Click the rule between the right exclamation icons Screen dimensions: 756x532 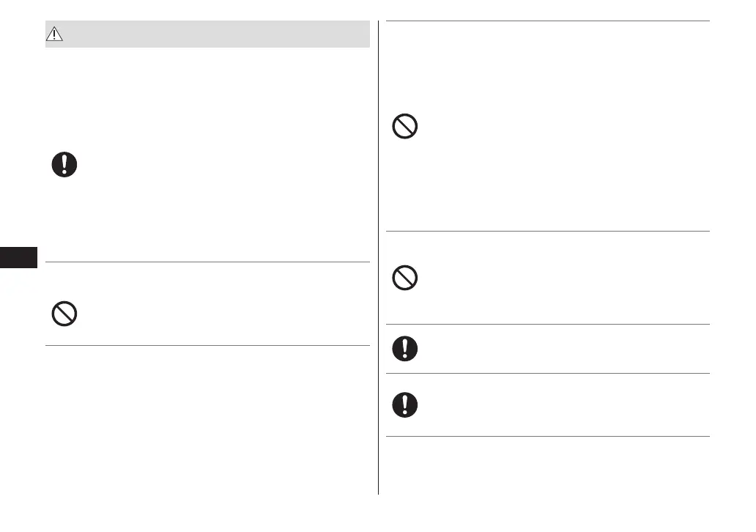(547, 373)
